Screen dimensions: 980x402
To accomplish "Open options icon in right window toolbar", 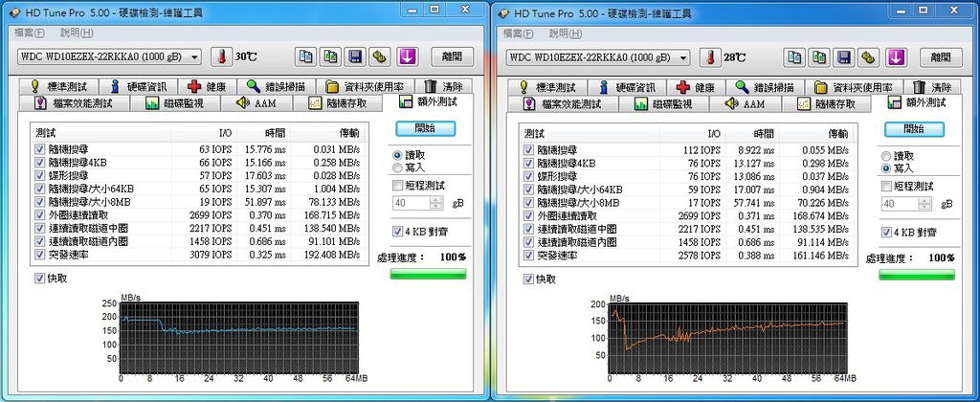I will point(867,57).
